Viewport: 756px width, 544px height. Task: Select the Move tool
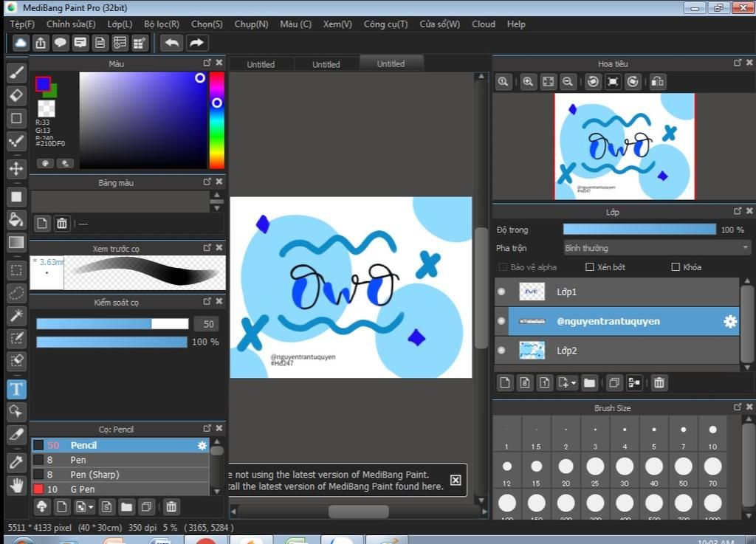coord(16,168)
